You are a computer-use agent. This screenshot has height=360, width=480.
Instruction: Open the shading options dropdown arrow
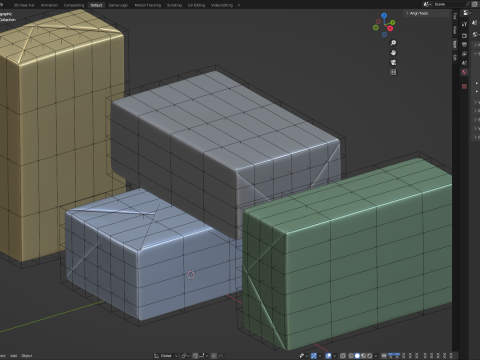point(376,356)
